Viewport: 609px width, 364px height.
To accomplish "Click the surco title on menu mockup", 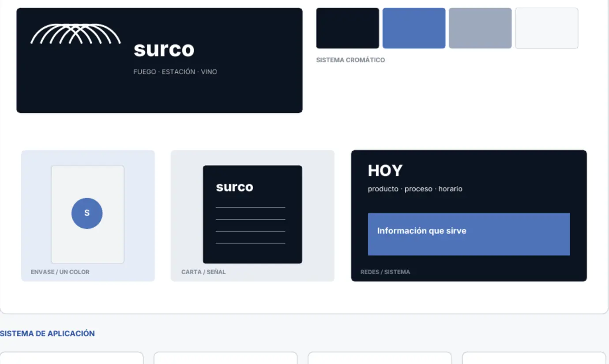I will click(234, 187).
